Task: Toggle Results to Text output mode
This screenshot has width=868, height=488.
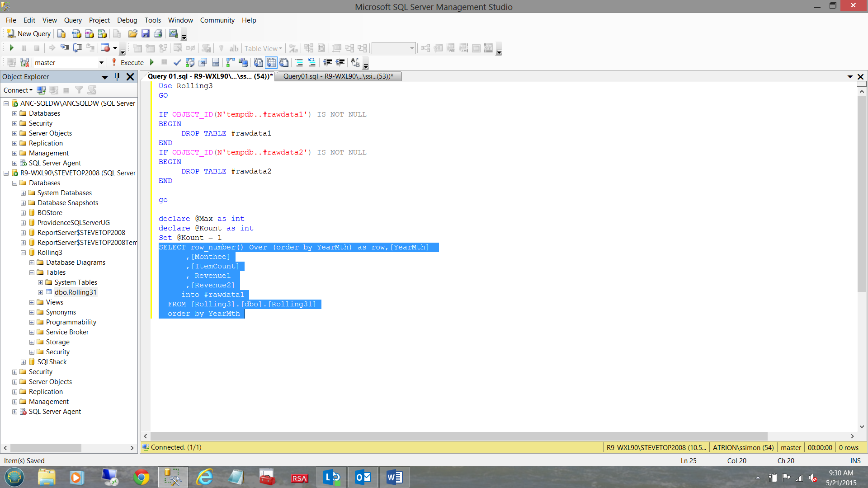Action: [258, 63]
